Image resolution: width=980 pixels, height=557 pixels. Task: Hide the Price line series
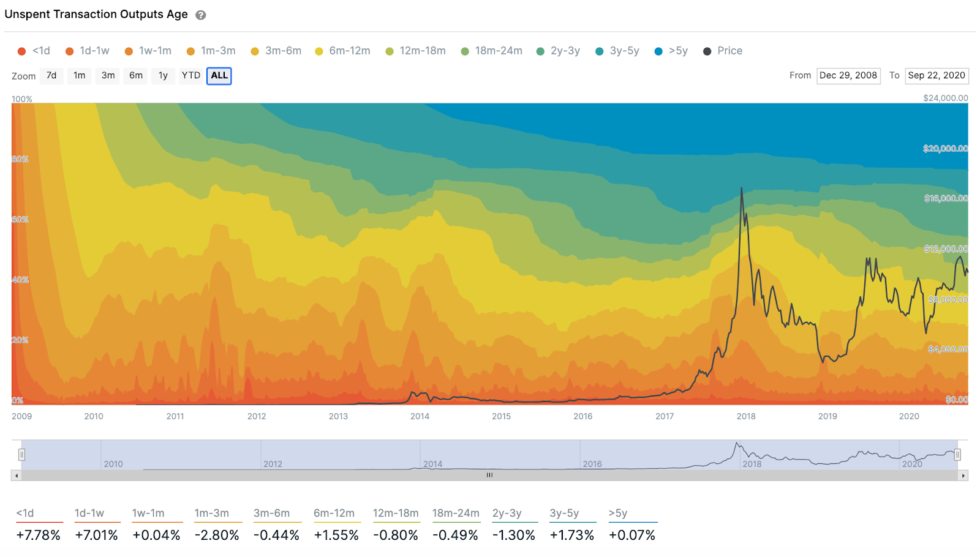click(723, 51)
